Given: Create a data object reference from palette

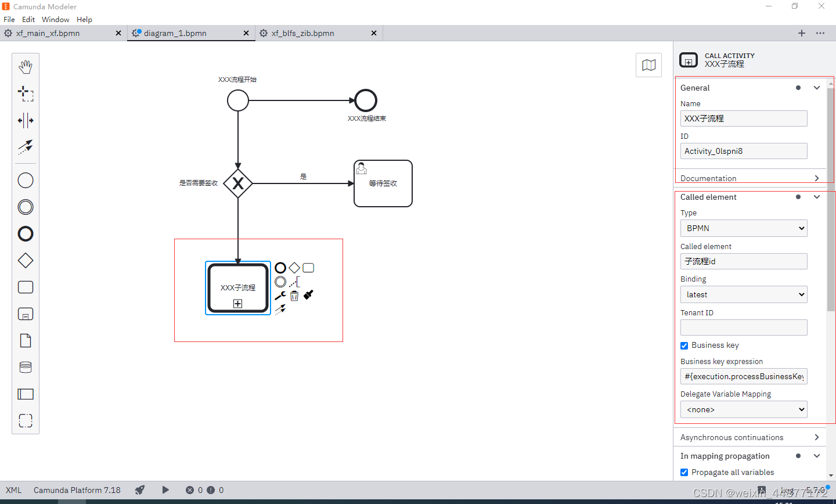Looking at the screenshot, I should click(x=26, y=341).
